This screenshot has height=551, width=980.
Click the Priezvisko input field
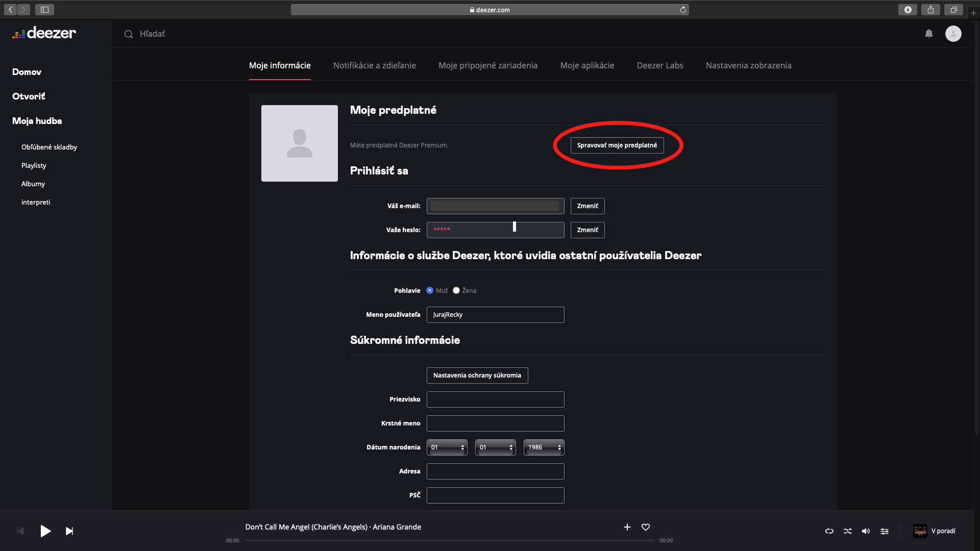tap(496, 399)
